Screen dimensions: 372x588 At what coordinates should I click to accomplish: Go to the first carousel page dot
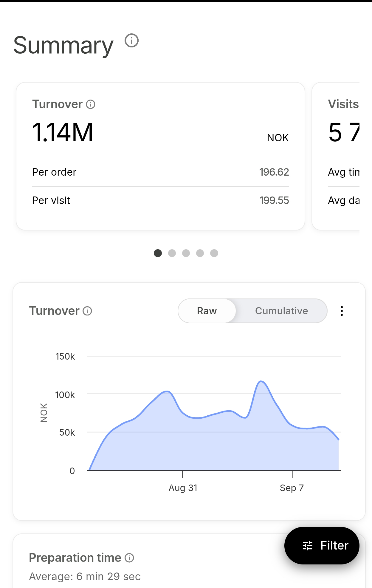click(158, 253)
